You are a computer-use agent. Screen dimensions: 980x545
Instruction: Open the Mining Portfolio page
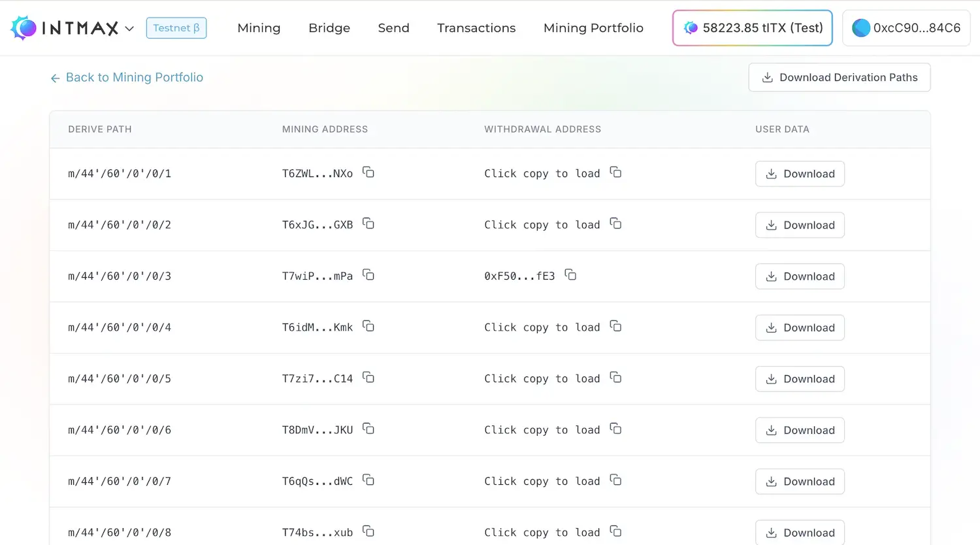[593, 28]
